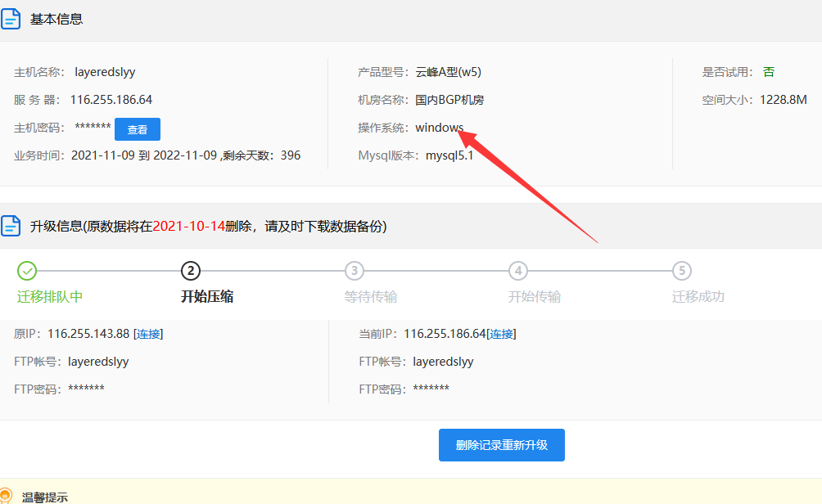Click step 5 circle for 迁移成功
Image resolution: width=822 pixels, height=504 pixels.
(682, 271)
